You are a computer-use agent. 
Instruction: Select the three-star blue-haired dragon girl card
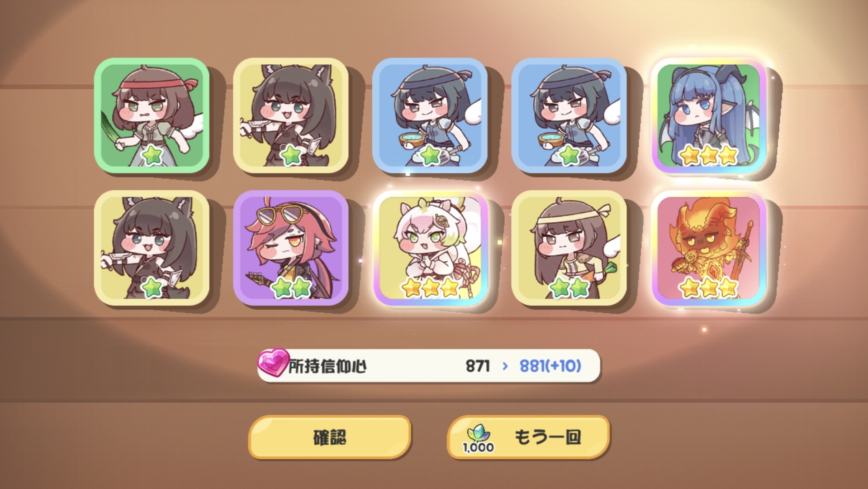coord(709,115)
